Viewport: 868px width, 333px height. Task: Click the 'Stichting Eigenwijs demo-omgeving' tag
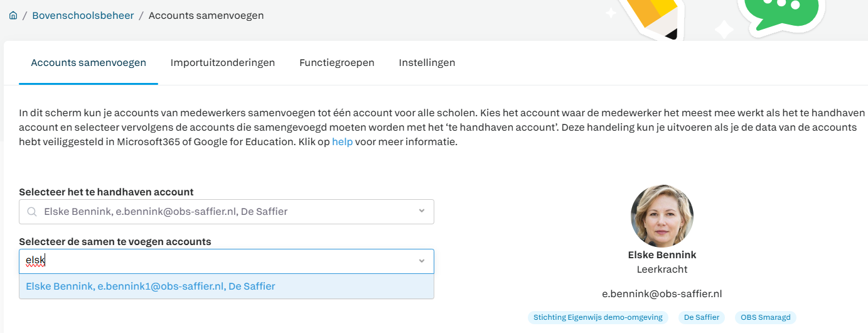coord(598,317)
